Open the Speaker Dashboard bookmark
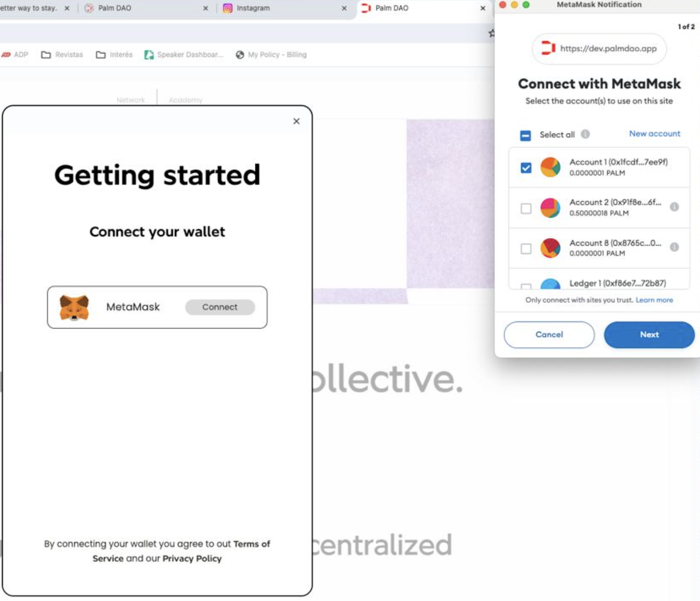700x601 pixels. (x=184, y=55)
